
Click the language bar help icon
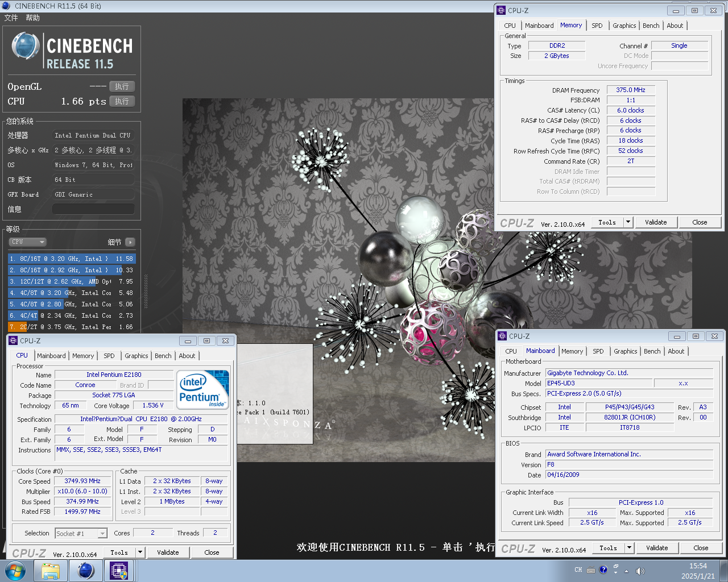pyautogui.click(x=603, y=569)
